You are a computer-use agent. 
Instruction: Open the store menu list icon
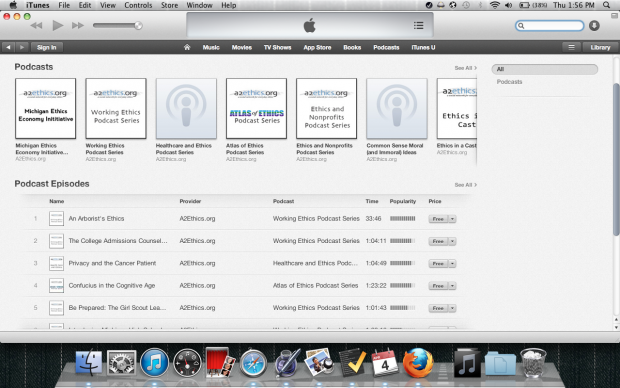tap(571, 47)
